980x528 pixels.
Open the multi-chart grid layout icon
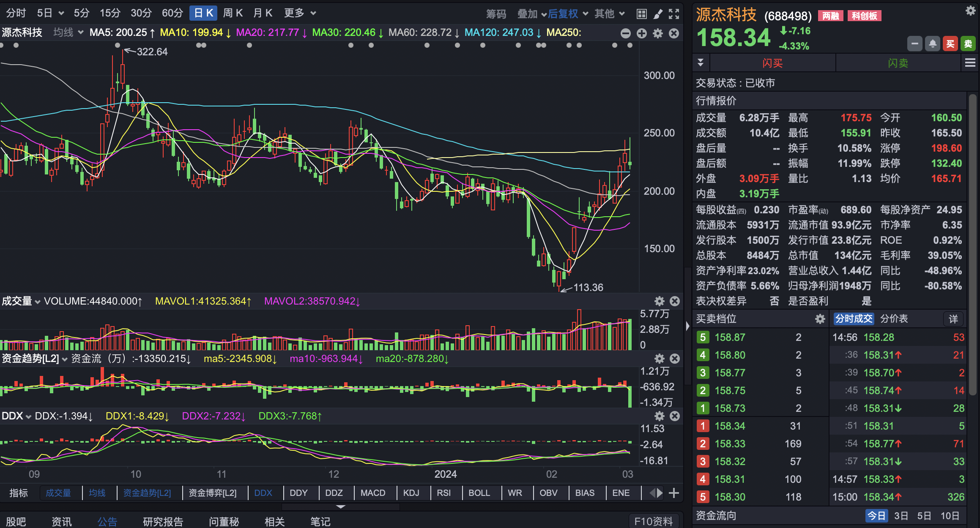[x=641, y=14]
